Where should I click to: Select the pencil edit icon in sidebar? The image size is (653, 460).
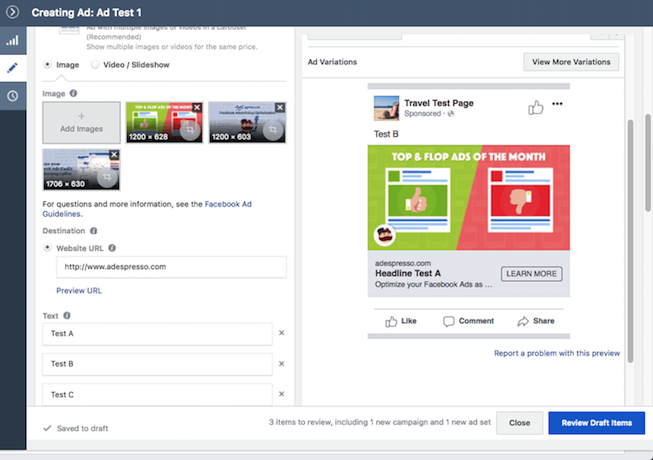(x=12, y=68)
